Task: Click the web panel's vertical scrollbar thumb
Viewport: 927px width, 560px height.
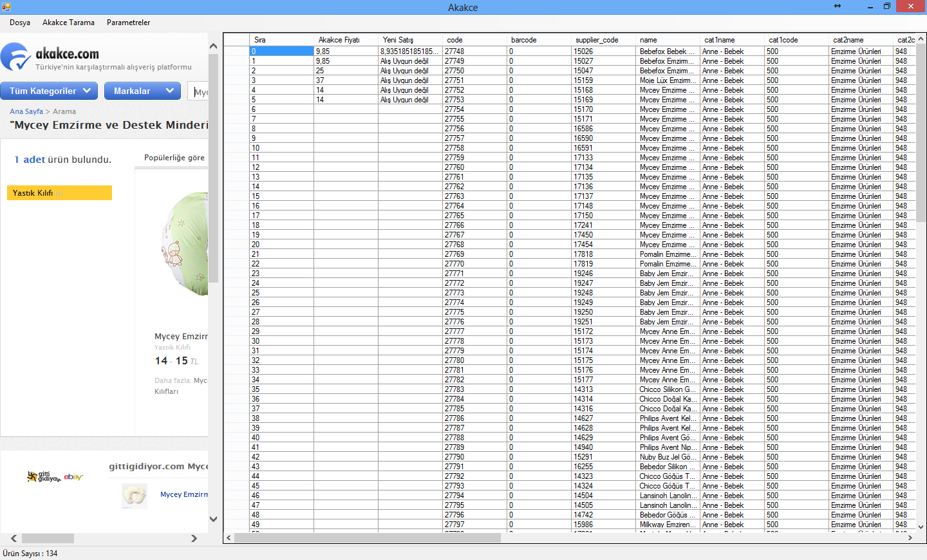Action: coord(213,167)
